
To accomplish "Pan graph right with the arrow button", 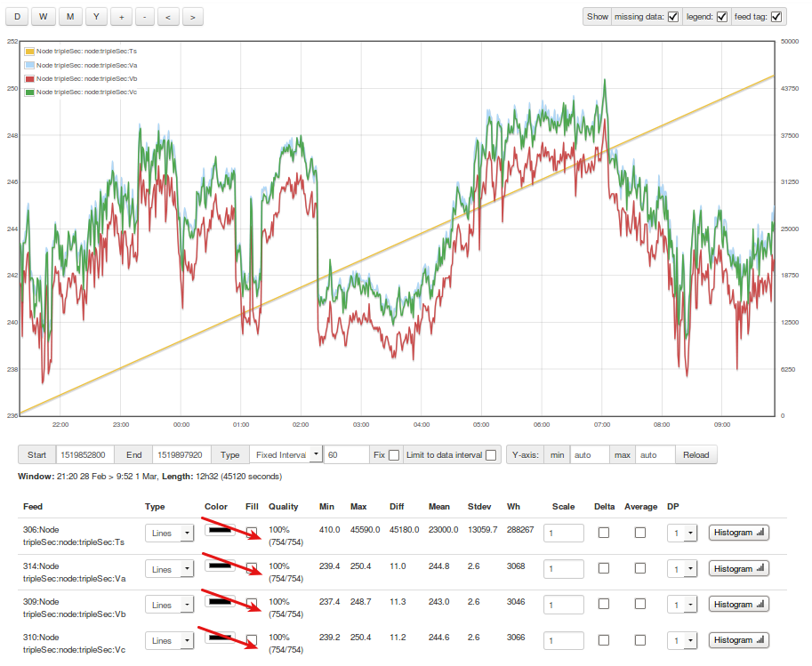I will click(x=194, y=16).
